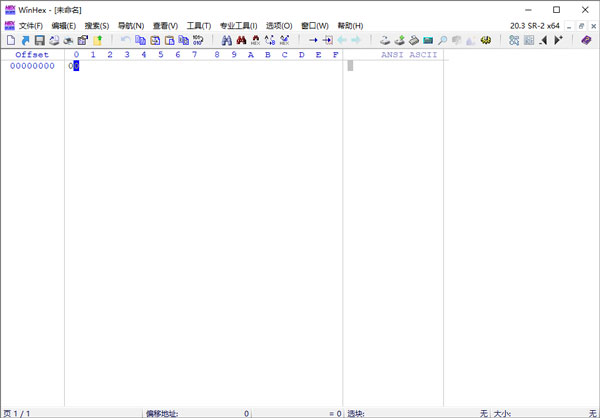Click the Find Text binoculars icon

point(227,40)
